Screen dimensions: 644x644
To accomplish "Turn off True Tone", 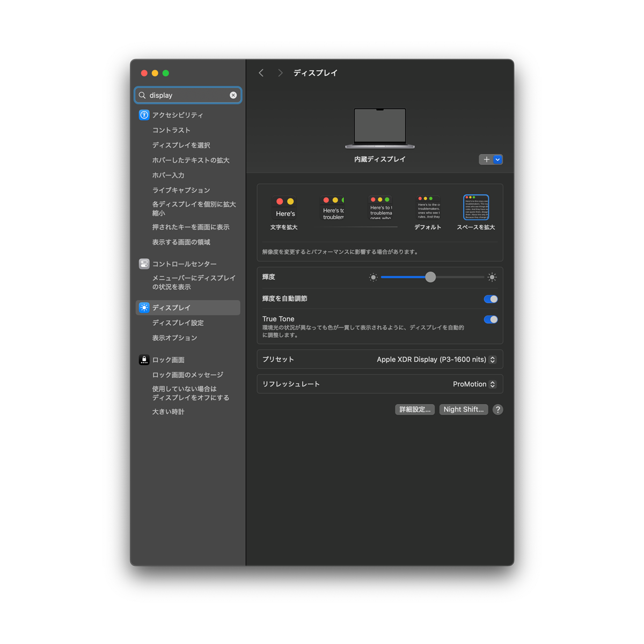I will pyautogui.click(x=490, y=319).
